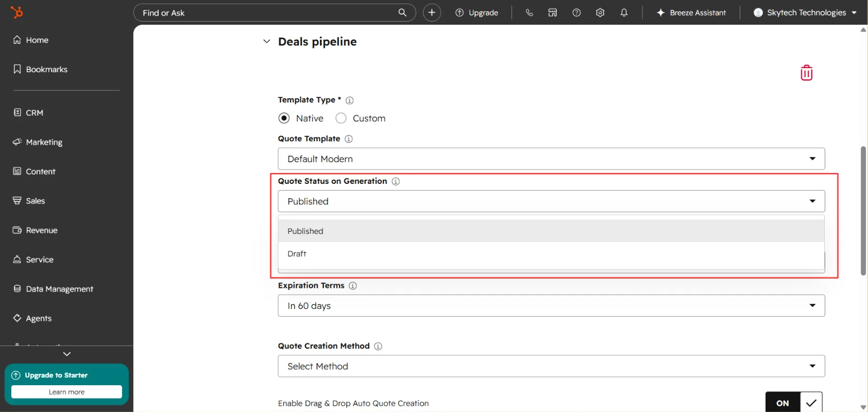This screenshot has width=868, height=412.
Task: Click the plus create button
Action: click(x=432, y=12)
